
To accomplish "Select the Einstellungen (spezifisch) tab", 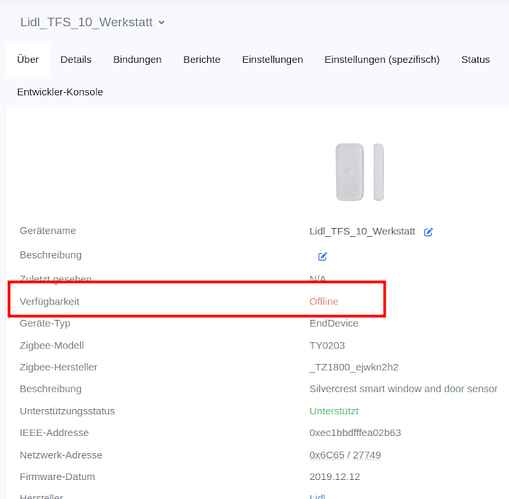I will [382, 60].
